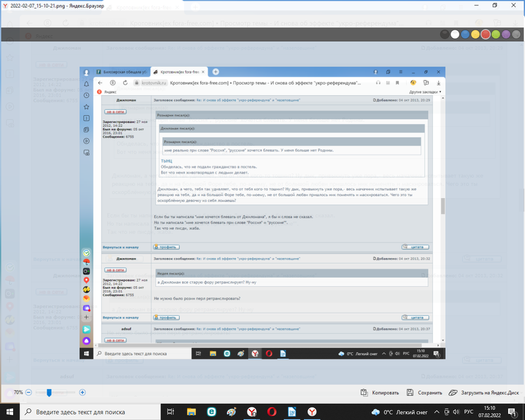Open the Windows Start menu on the bottom taskbar
The image size is (525, 420).
9,412
